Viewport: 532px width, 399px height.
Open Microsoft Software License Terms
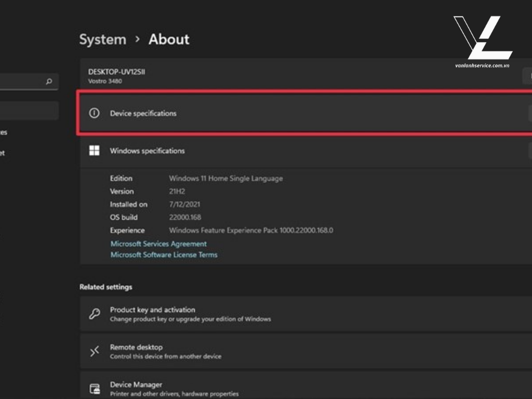pyautogui.click(x=164, y=255)
